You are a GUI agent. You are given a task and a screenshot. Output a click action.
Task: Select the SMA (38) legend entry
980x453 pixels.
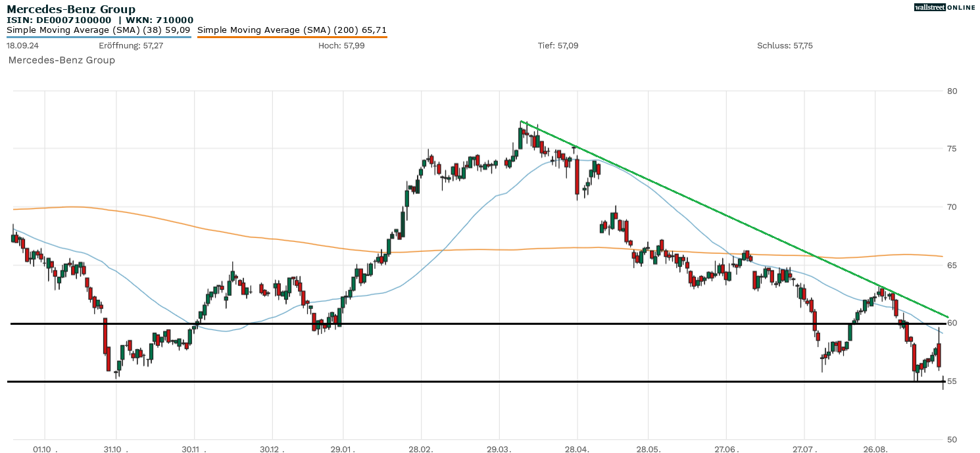tap(99, 30)
